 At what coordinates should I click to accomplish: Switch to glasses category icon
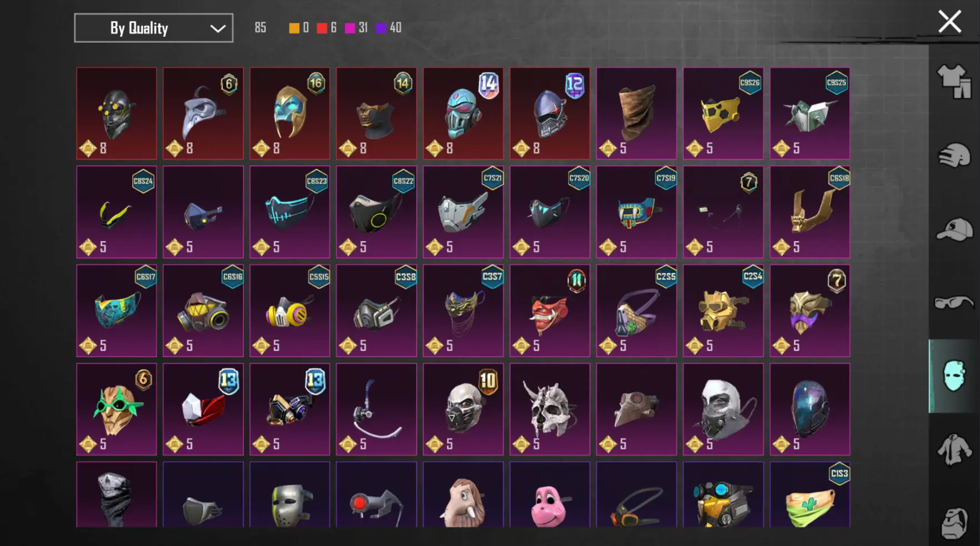pos(954,303)
